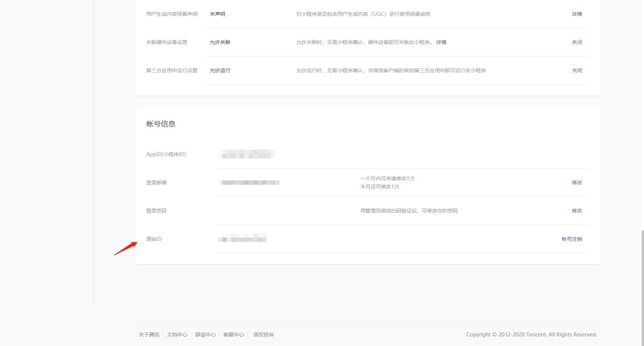Click the 允许运行 status text

click(220, 71)
